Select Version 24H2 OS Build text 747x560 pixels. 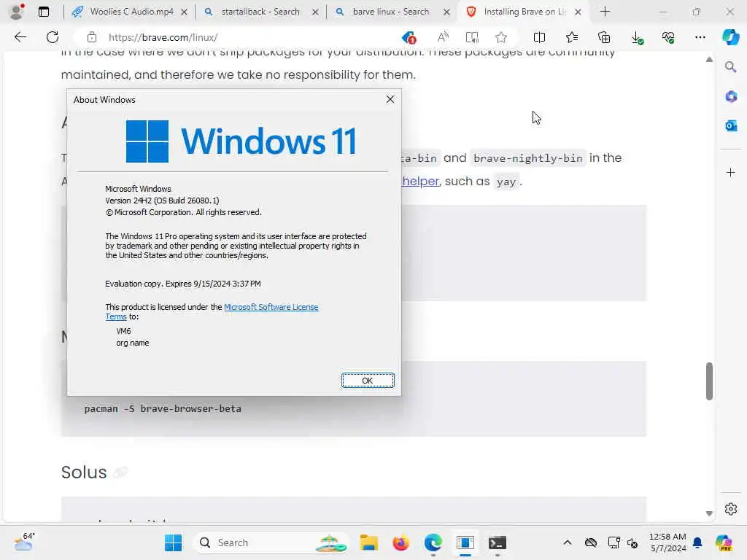[162, 201]
